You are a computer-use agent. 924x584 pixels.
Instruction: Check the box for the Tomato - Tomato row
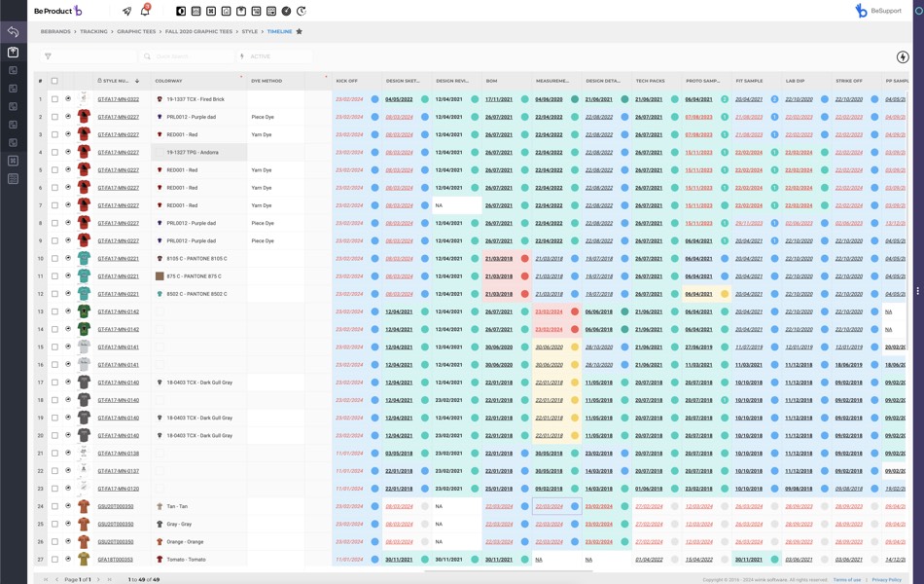54,560
